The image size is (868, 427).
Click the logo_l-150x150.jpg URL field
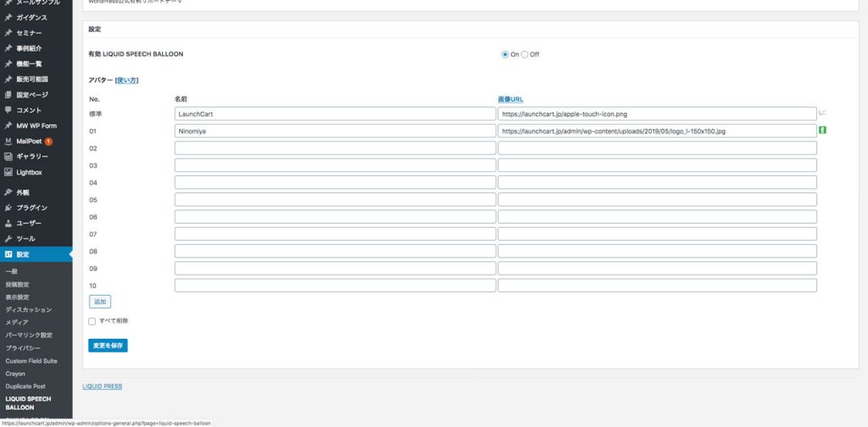(657, 131)
